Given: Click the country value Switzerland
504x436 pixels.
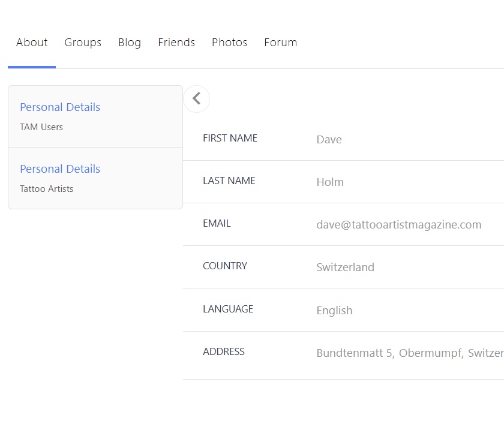Looking at the screenshot, I should (x=345, y=267).
